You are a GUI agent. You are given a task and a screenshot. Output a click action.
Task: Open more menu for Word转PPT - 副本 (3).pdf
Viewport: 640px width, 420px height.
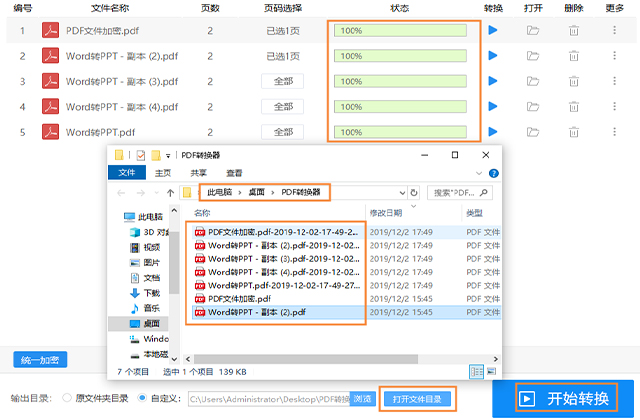614,81
